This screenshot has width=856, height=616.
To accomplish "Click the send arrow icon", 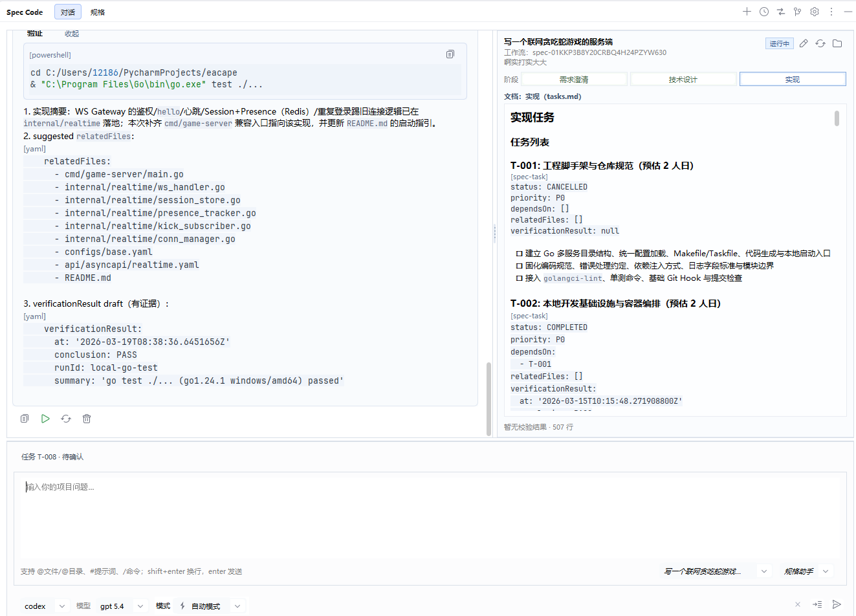I will tap(837, 604).
